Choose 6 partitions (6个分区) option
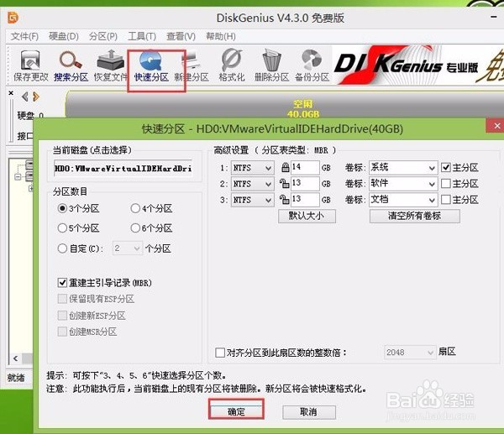Viewport: 504px width, 434px height. pyautogui.click(x=135, y=228)
